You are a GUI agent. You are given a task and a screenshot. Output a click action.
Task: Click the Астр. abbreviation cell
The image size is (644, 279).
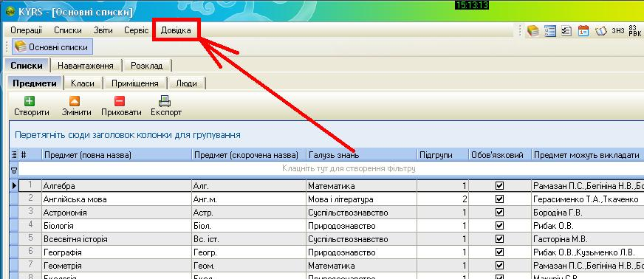click(x=249, y=213)
